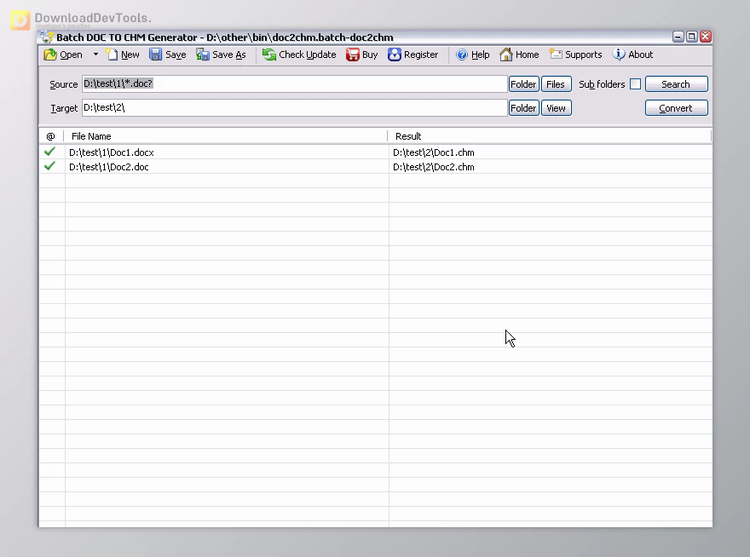Sort by File Name column header

[x=226, y=136]
